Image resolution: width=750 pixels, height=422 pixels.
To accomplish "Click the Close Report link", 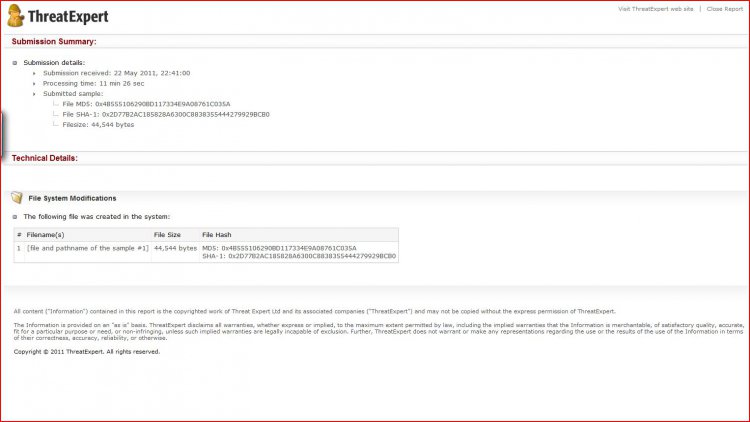I will (725, 9).
